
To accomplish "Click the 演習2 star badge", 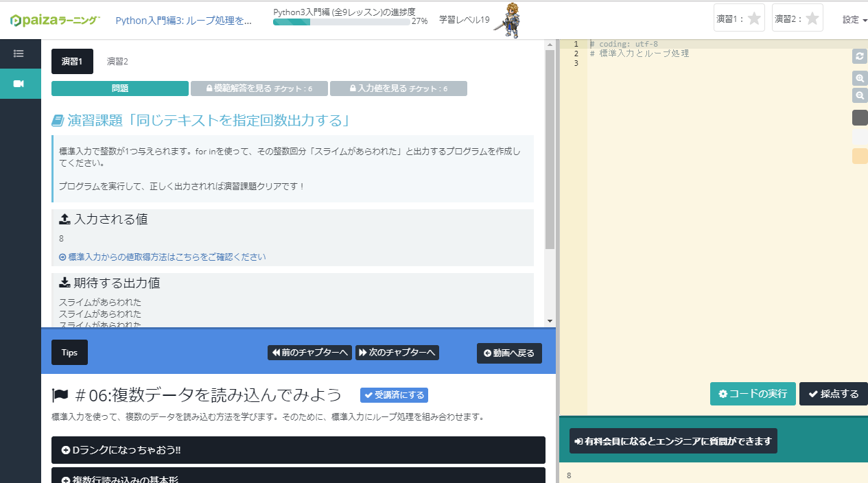I will (x=797, y=19).
